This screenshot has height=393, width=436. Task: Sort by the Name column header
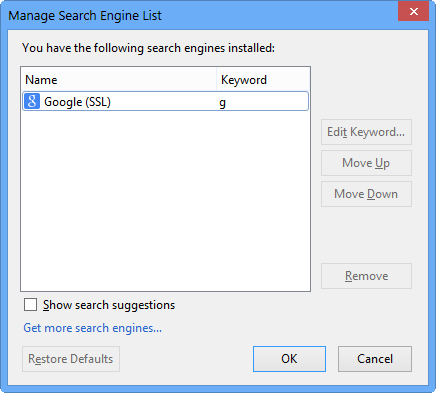(119, 80)
